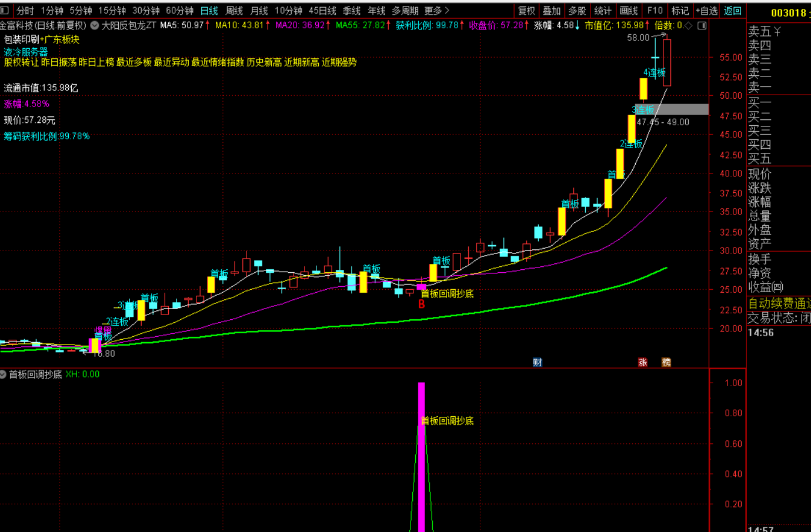This screenshot has width=811, height=532.
Task: Open the 多股 multi-stock view
Action: 577,11
